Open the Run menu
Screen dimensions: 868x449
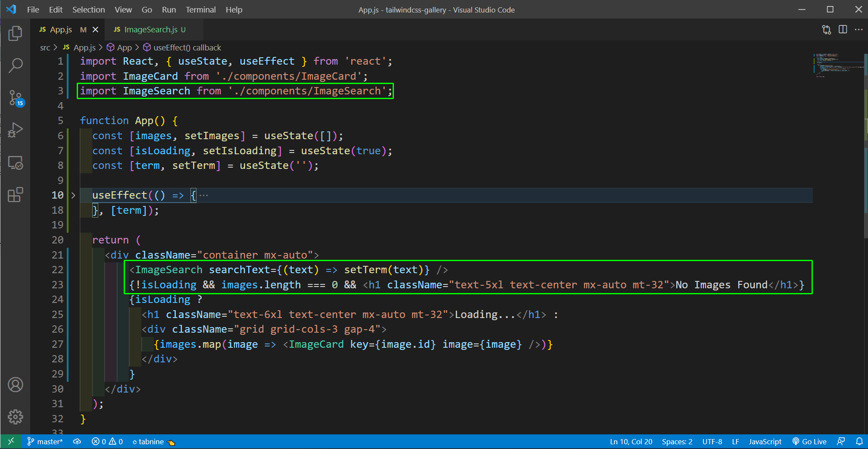(169, 9)
